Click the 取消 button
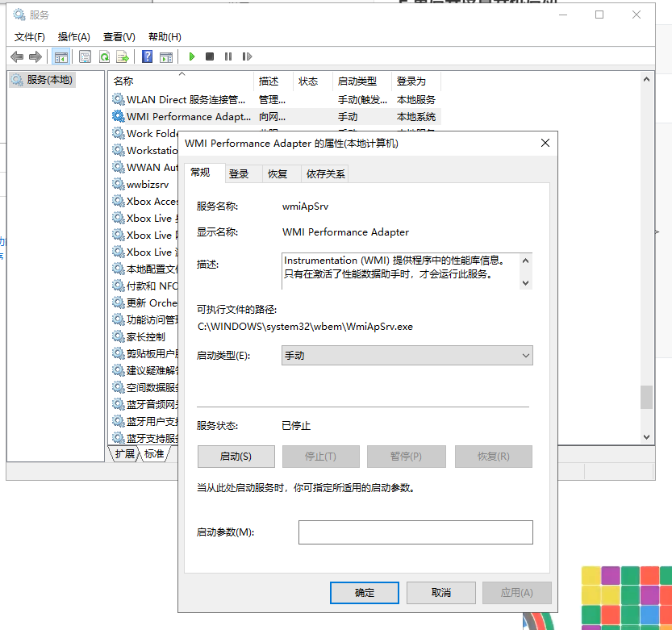Screen dimensions: 672x630 tap(441, 593)
